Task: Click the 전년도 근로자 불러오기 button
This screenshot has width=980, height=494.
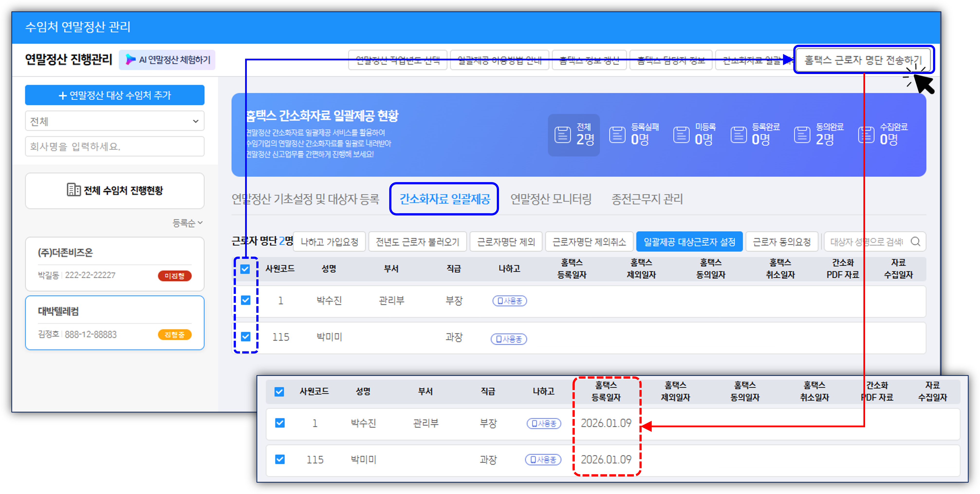Action: pyautogui.click(x=418, y=242)
